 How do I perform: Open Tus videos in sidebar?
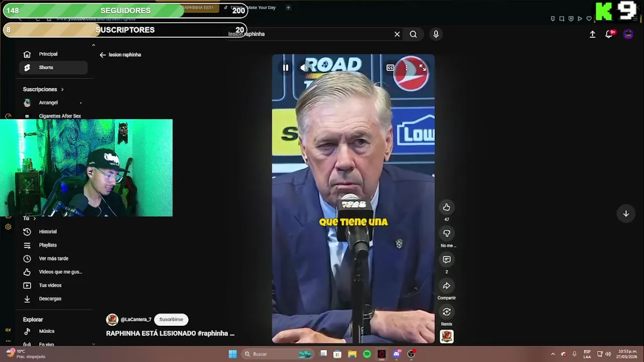click(53, 286)
